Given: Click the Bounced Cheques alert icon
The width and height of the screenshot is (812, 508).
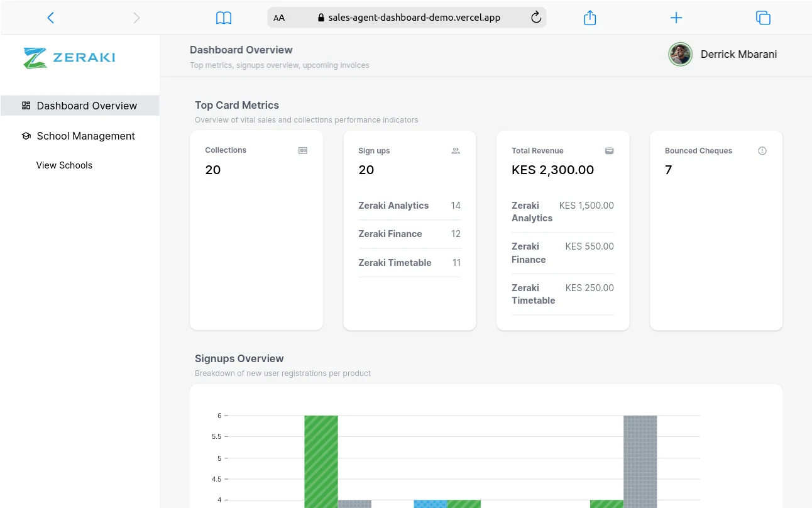Looking at the screenshot, I should pos(762,151).
